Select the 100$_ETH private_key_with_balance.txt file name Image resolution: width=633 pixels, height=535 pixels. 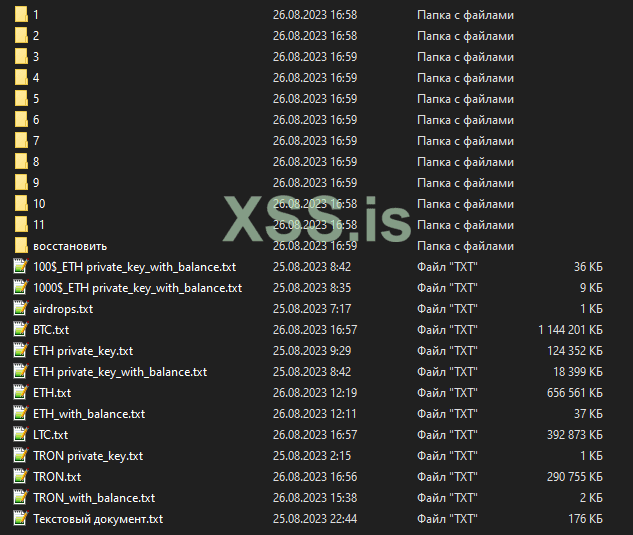134,267
